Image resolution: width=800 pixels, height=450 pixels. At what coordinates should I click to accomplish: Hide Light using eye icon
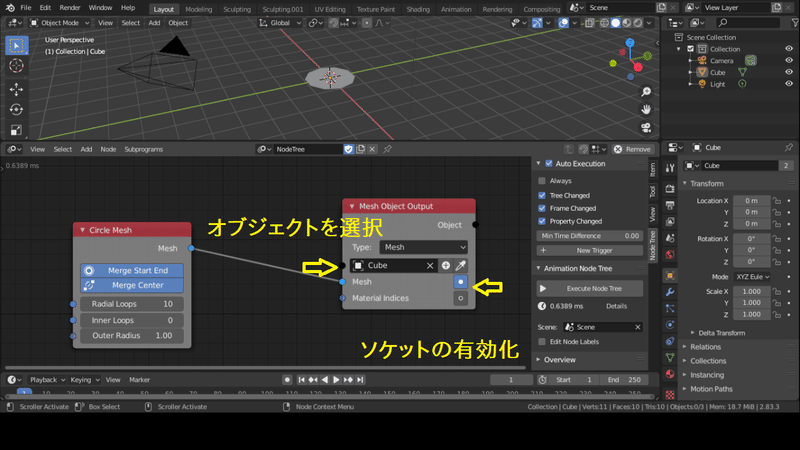(x=789, y=84)
